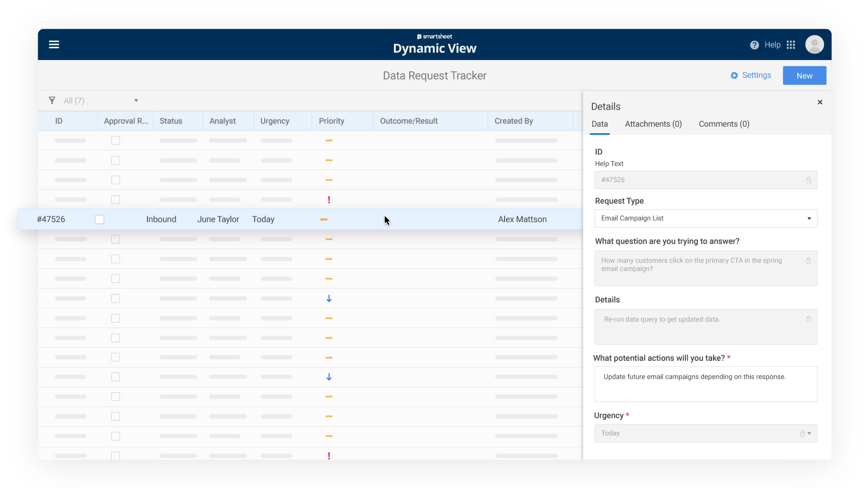Check the approval box on row #47526
Viewport: 868px width, 488px height.
(x=100, y=219)
